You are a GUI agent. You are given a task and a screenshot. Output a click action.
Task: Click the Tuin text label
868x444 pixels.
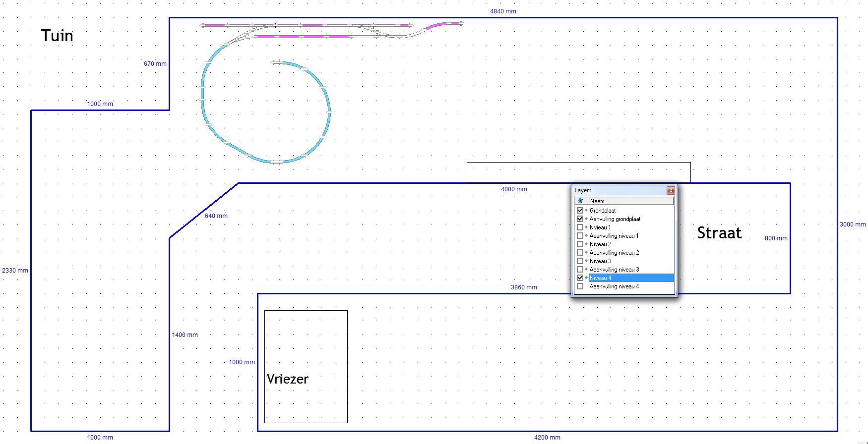[57, 36]
